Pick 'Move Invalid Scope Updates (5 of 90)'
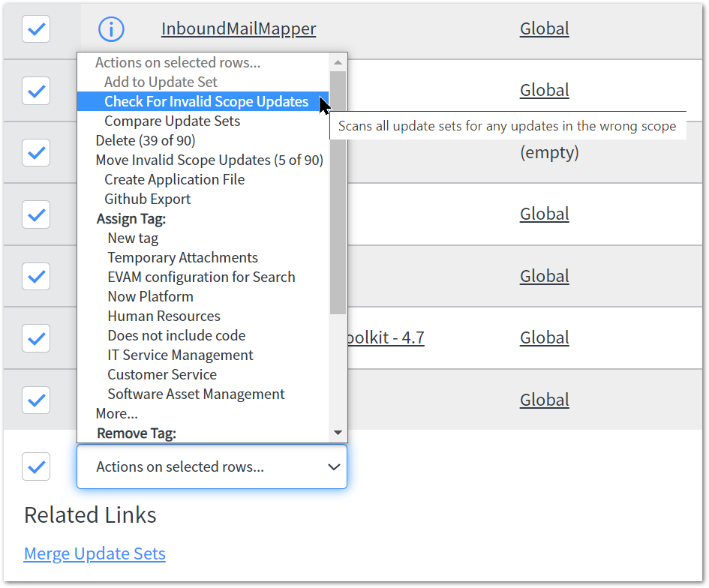Image resolution: width=709 pixels, height=588 pixels. [x=209, y=160]
